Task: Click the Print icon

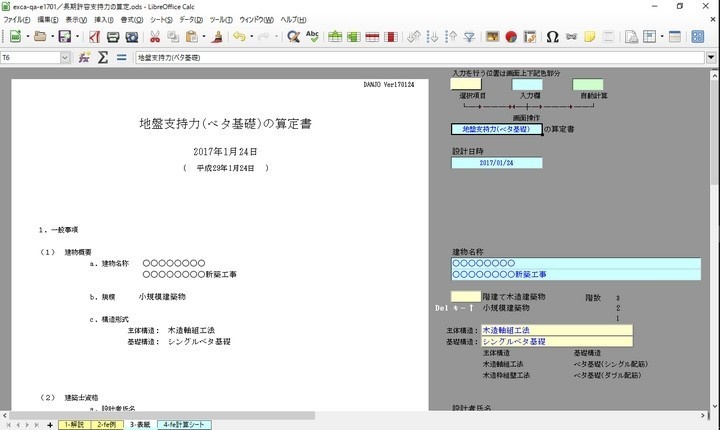Action: [x=113, y=37]
